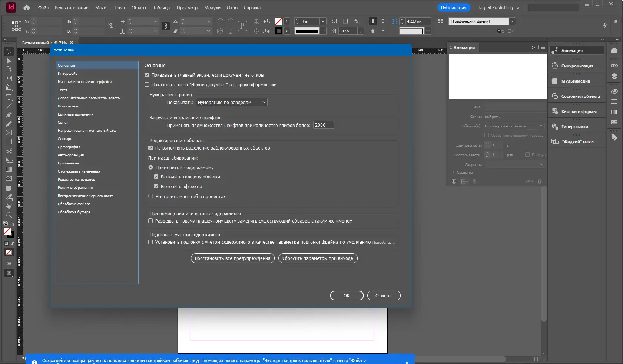Click Сбросить параметры при выходе button
This screenshot has height=364, width=623.
click(x=318, y=258)
